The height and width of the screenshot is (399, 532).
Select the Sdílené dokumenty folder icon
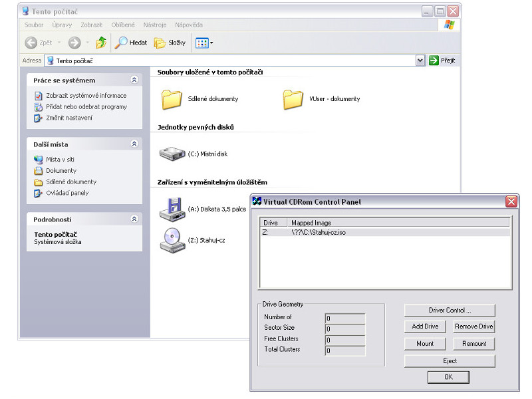tap(172, 99)
